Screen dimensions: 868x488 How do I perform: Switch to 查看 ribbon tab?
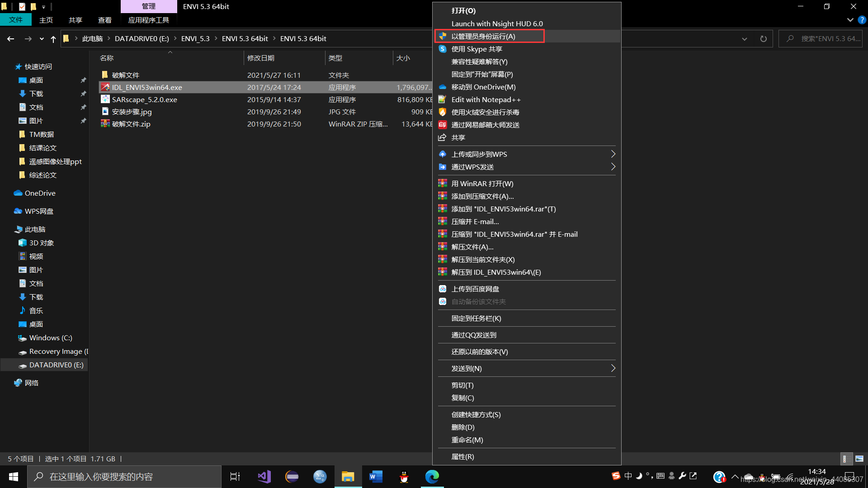click(105, 20)
